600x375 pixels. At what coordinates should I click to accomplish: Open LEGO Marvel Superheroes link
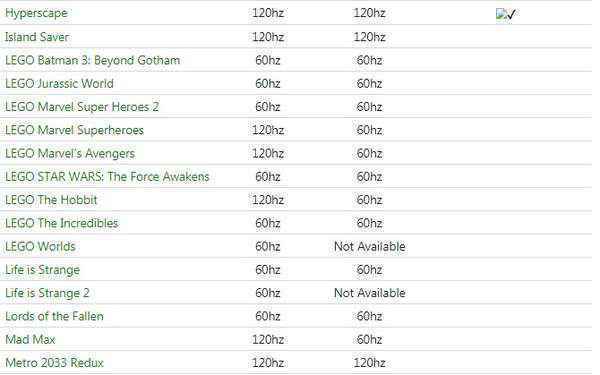point(74,130)
